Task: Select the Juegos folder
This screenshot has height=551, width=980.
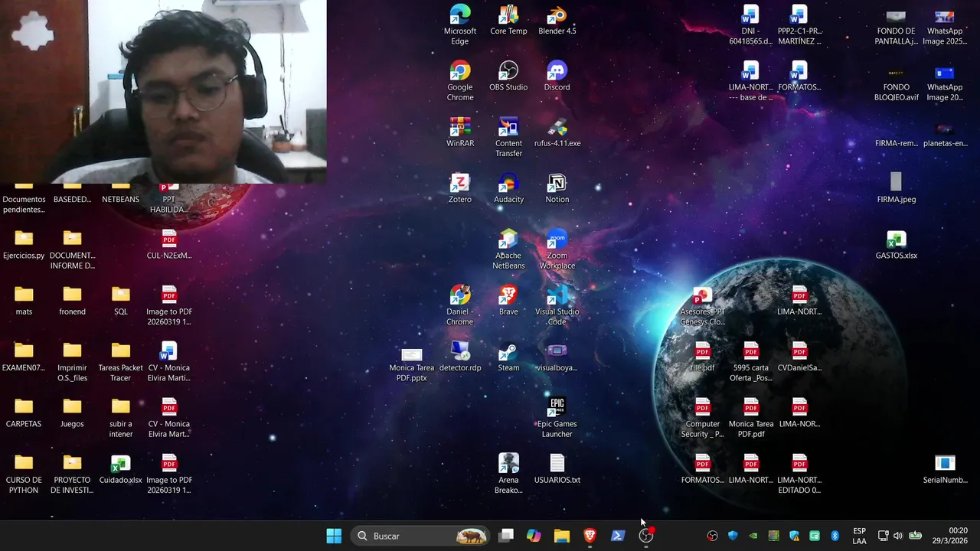Action: [x=72, y=412]
